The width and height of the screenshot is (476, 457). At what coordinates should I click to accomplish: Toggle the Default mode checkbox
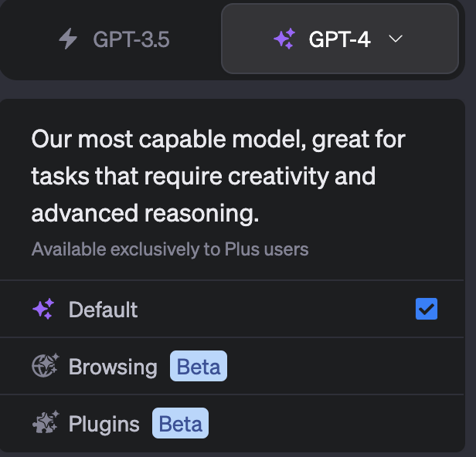[x=426, y=310]
